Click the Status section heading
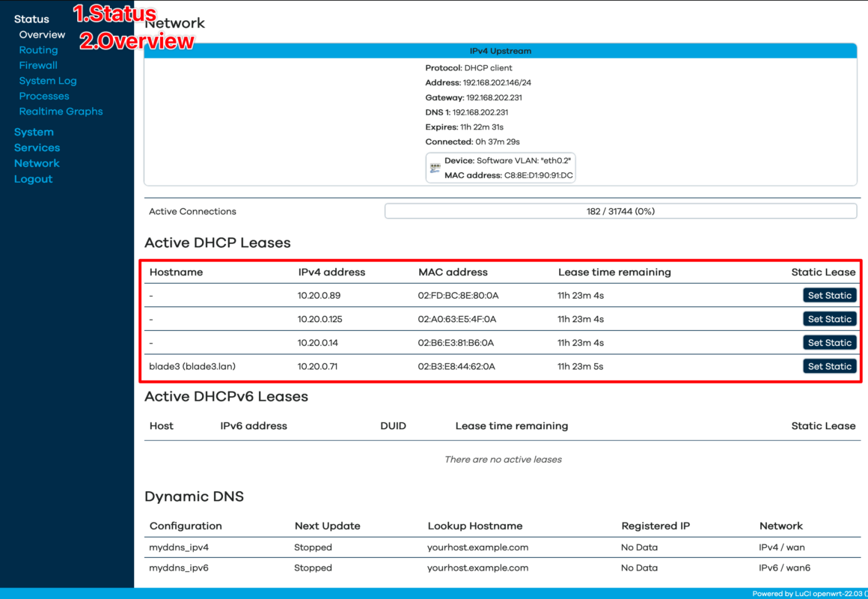Screen dimensions: 868x599 point(31,18)
